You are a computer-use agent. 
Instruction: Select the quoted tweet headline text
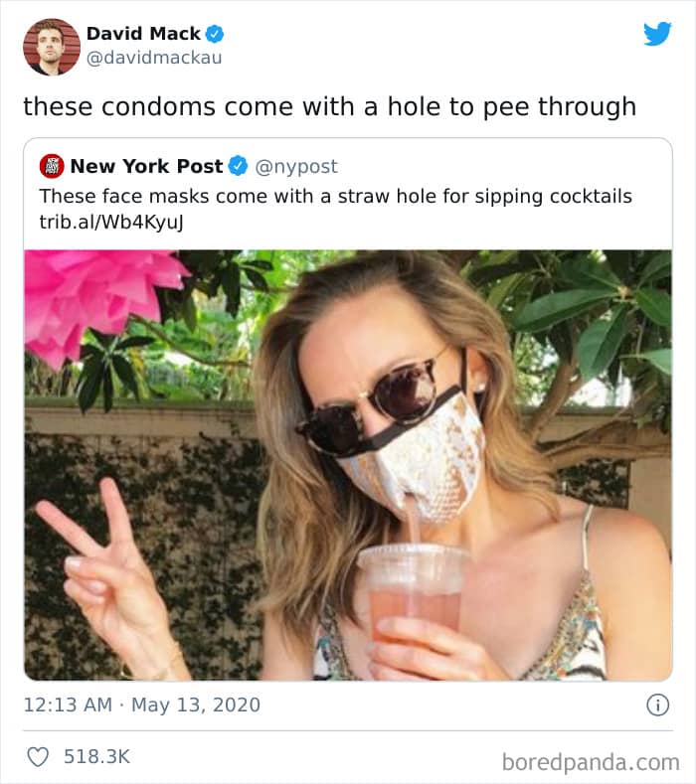(x=336, y=197)
